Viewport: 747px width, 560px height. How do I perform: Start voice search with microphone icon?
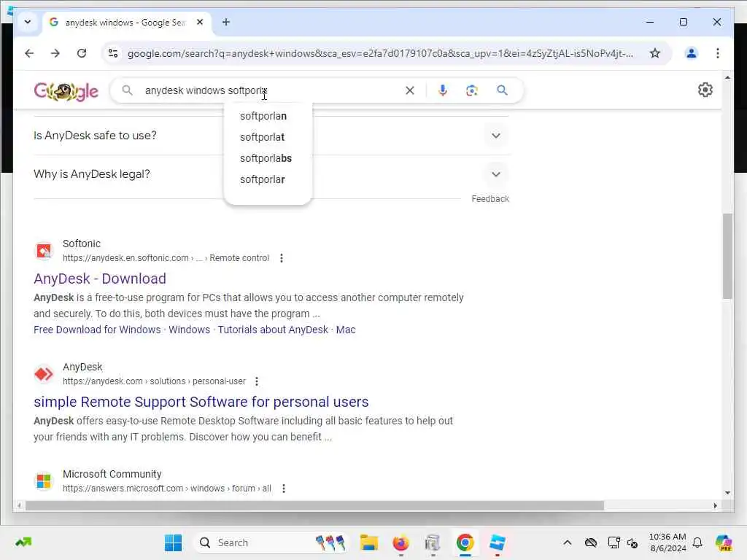click(443, 90)
